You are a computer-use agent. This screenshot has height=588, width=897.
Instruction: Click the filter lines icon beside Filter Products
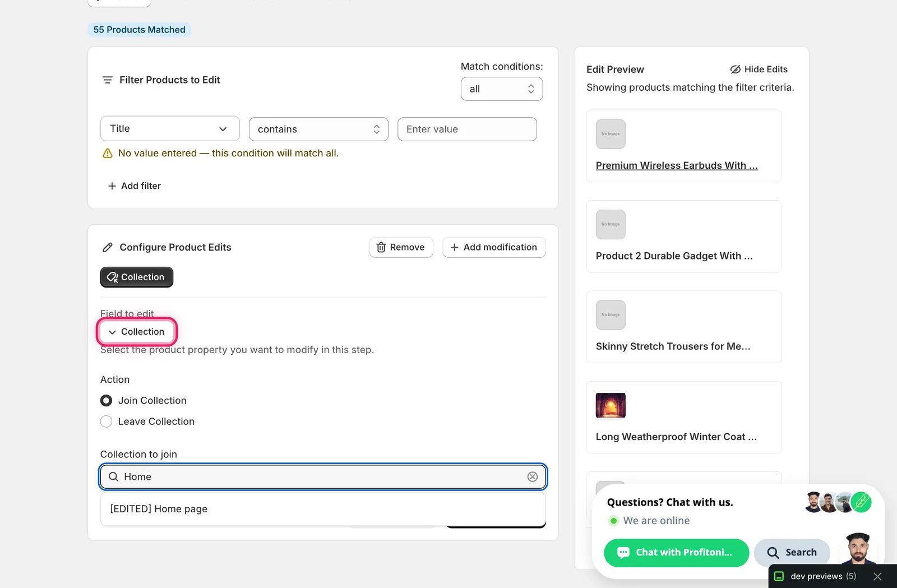click(108, 80)
